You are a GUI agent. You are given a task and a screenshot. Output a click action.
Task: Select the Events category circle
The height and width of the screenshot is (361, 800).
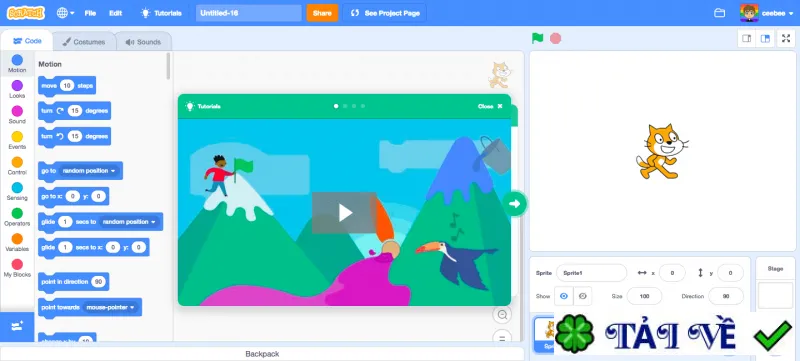click(17, 137)
